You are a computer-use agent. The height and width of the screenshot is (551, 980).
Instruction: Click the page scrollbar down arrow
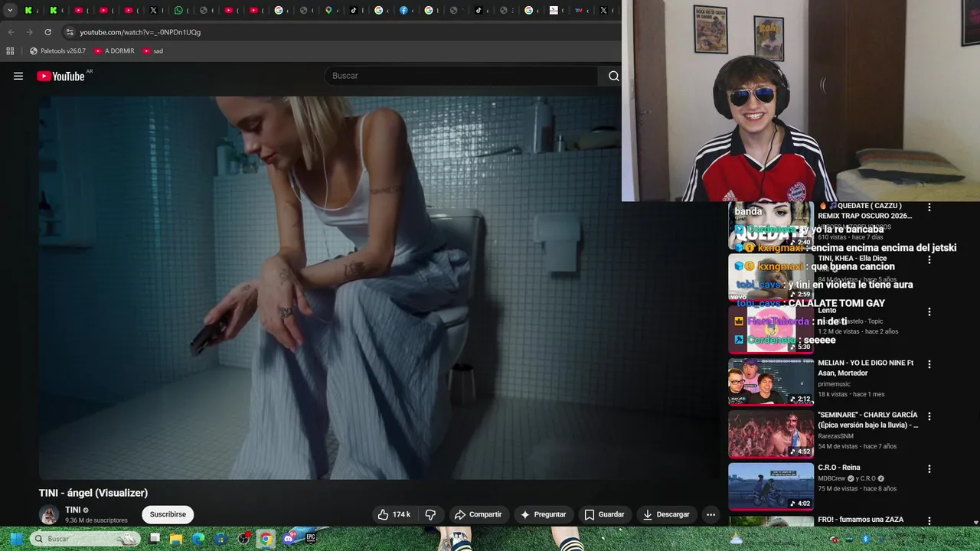pos(975,522)
